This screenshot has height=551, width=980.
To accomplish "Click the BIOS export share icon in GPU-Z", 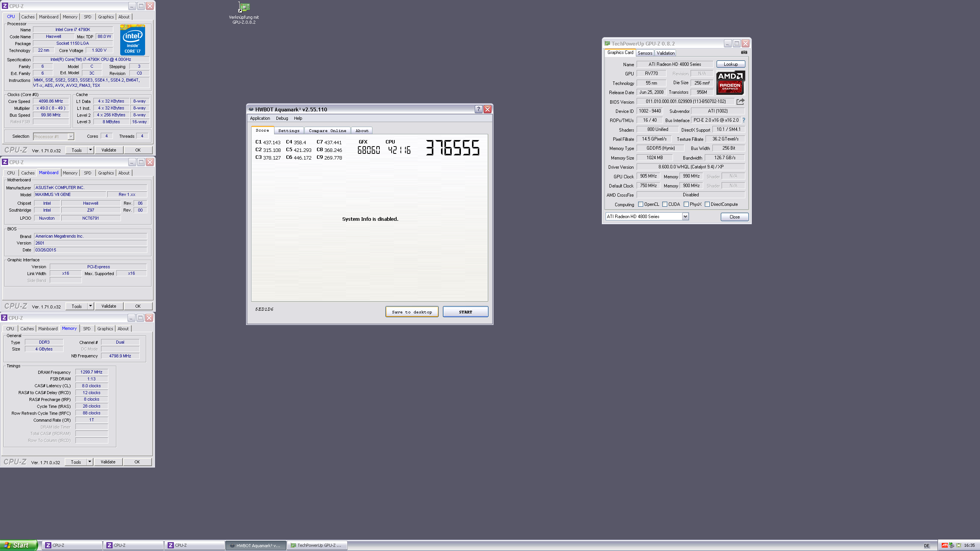I will point(740,101).
